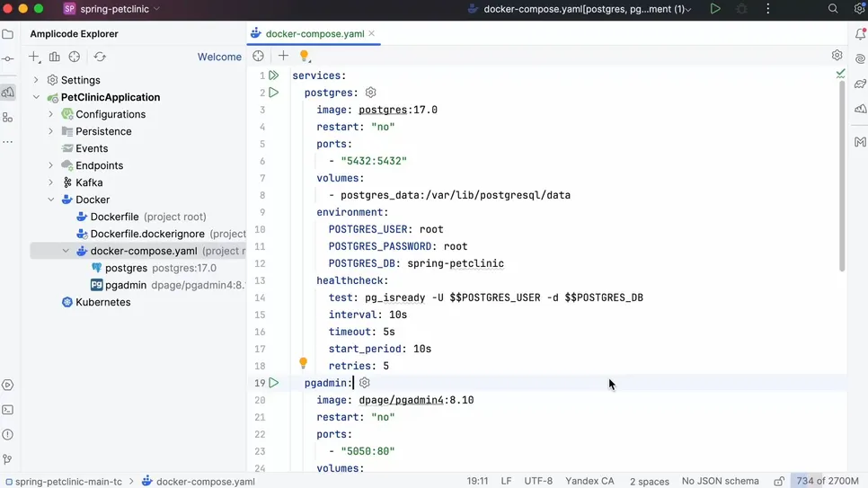Select Dockerfile.dockerignore tree item

click(x=147, y=234)
